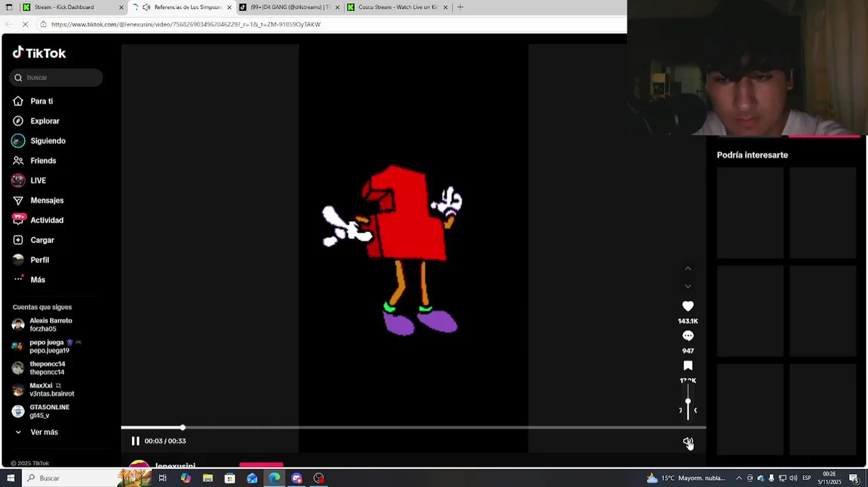Expand Ver más followed accounts
The height and width of the screenshot is (487, 868).
click(x=44, y=432)
